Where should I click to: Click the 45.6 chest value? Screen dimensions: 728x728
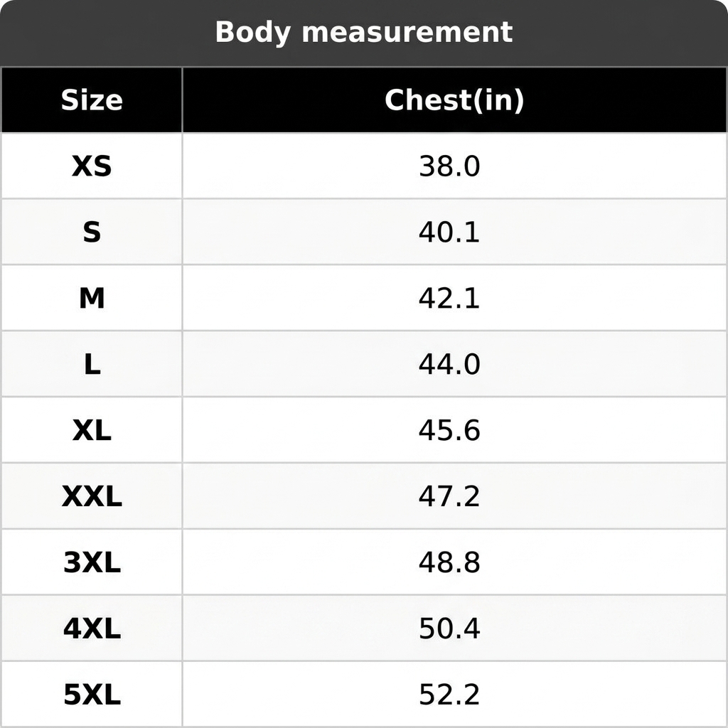click(449, 430)
